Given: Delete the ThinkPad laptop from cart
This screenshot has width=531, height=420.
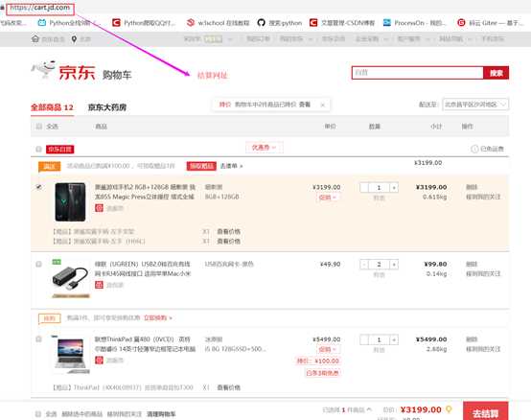Looking at the screenshot, I should click(472, 339).
